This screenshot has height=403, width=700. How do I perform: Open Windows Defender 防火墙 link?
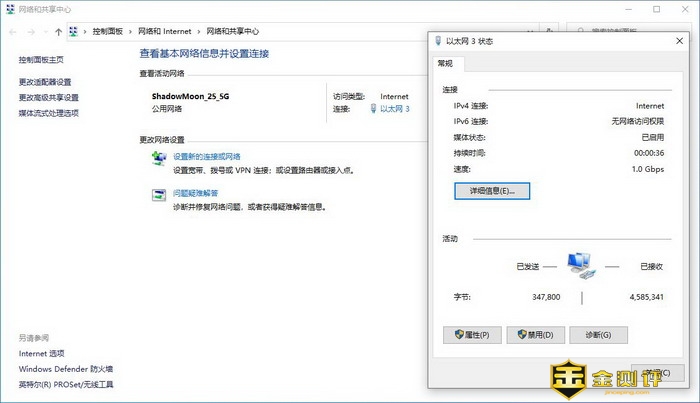pyautogui.click(x=65, y=368)
